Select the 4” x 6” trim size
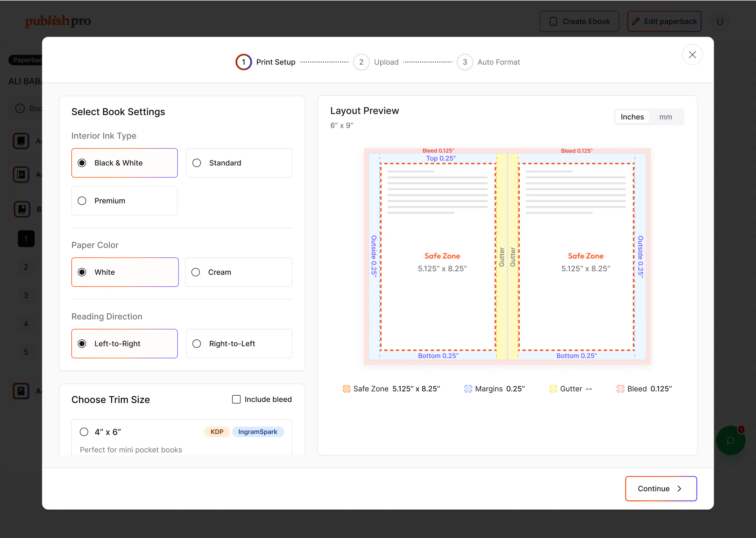Viewport: 756px width, 538px height. point(84,432)
